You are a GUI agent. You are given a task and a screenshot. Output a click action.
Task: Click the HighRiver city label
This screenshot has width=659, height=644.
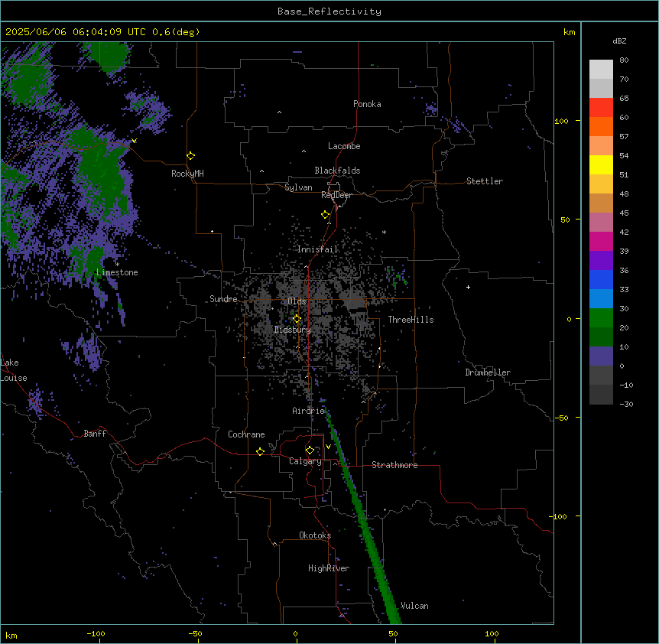click(x=329, y=568)
